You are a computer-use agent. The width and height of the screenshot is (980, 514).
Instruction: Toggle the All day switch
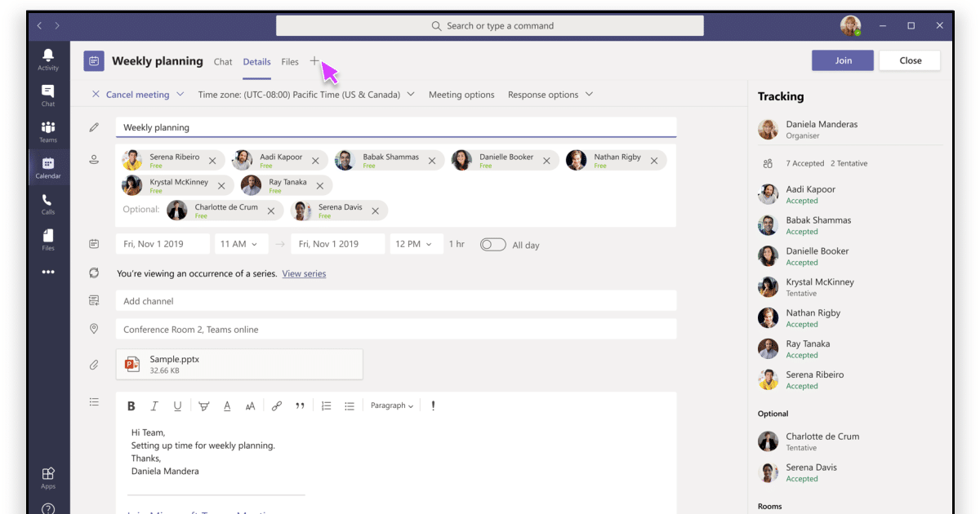pos(492,245)
